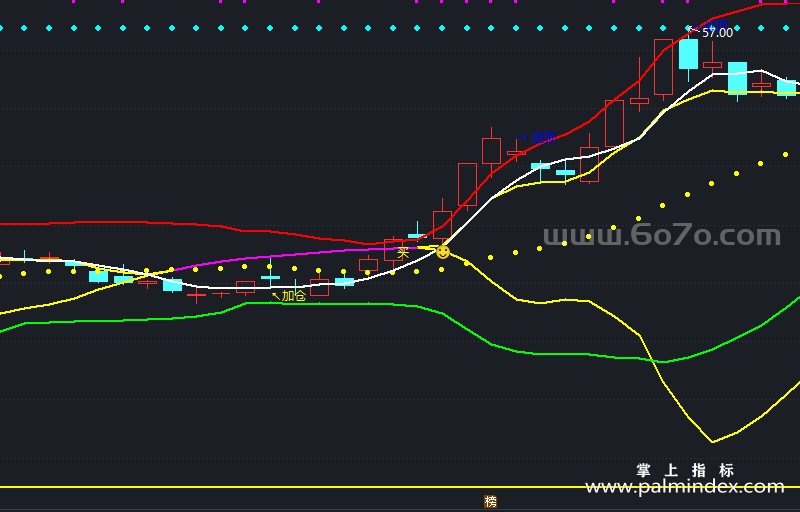Click the white moving average line peak

click(760, 70)
